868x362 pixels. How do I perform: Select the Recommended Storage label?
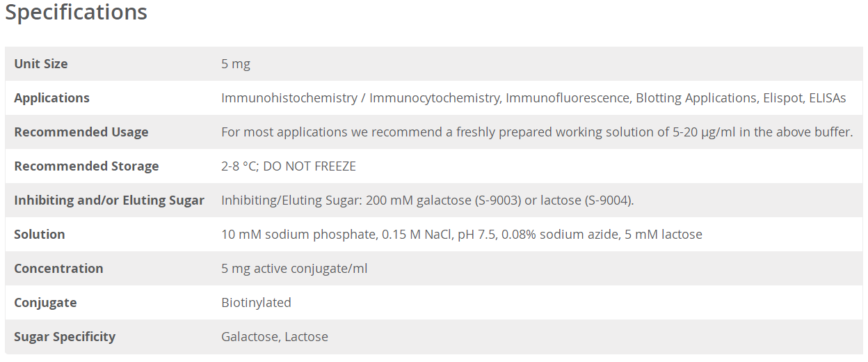(x=86, y=166)
